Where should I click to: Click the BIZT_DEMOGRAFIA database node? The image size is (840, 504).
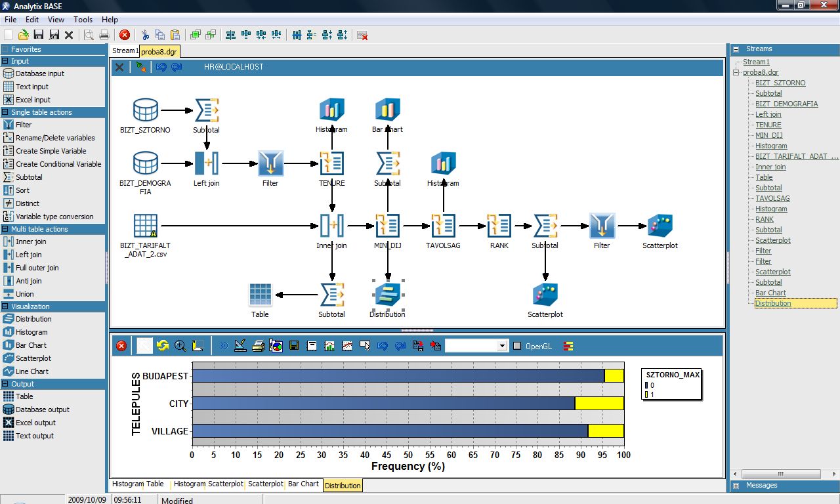(145, 163)
